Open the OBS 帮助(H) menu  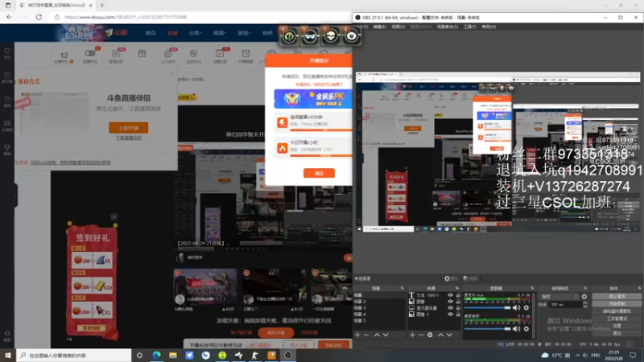(x=489, y=27)
